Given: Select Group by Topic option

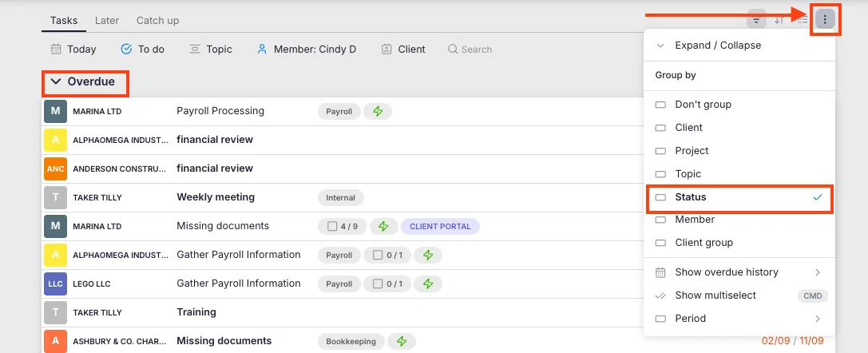Looking at the screenshot, I should click(x=688, y=174).
